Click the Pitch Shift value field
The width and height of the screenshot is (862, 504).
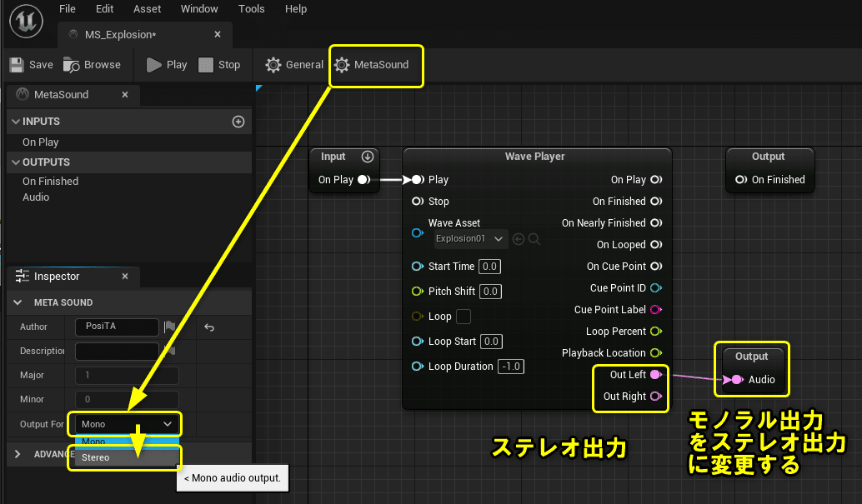[x=490, y=292]
